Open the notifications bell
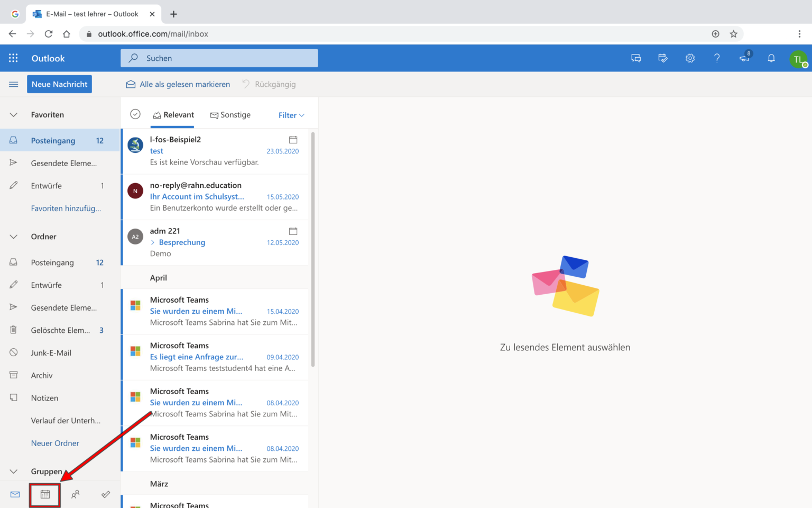The height and width of the screenshot is (508, 812). (771, 58)
